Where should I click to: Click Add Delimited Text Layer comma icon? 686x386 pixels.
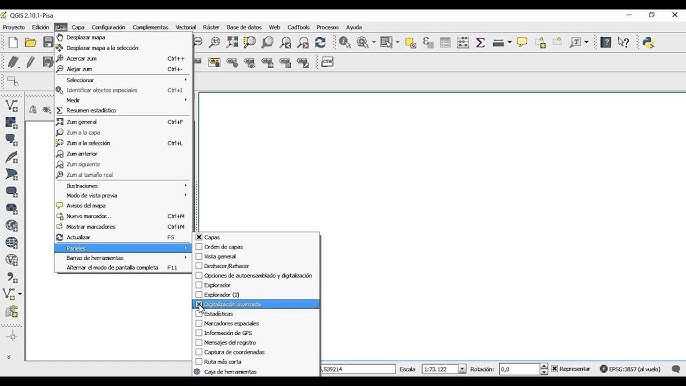click(12, 277)
